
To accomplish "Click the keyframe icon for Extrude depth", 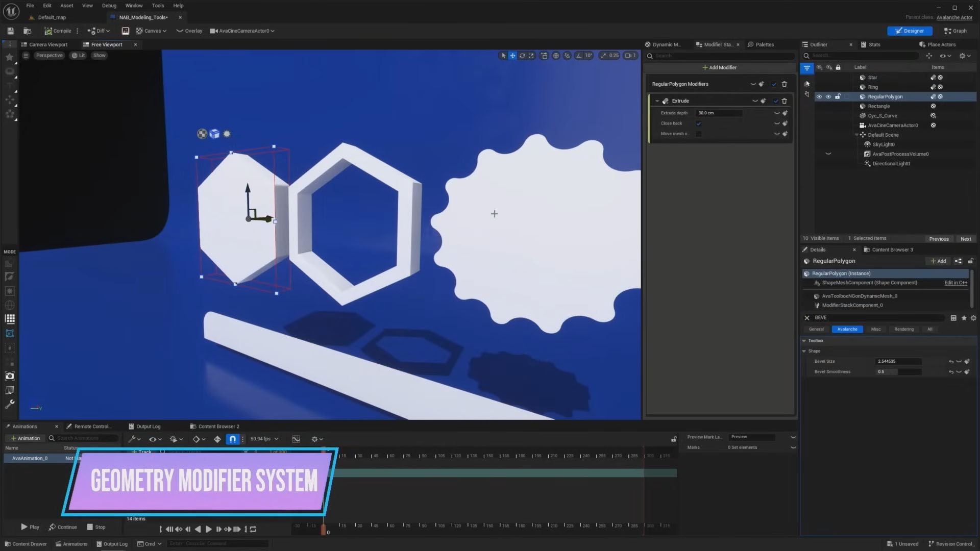I will 785,113.
